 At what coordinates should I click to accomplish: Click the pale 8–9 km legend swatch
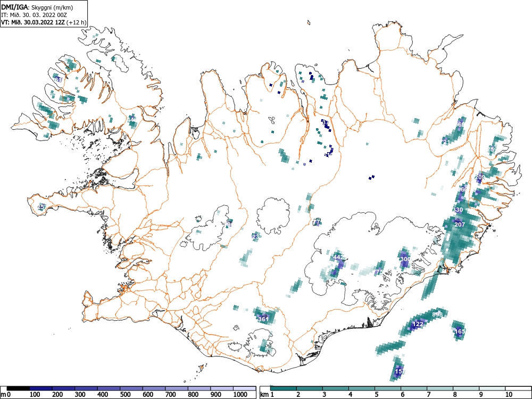pos(466,388)
